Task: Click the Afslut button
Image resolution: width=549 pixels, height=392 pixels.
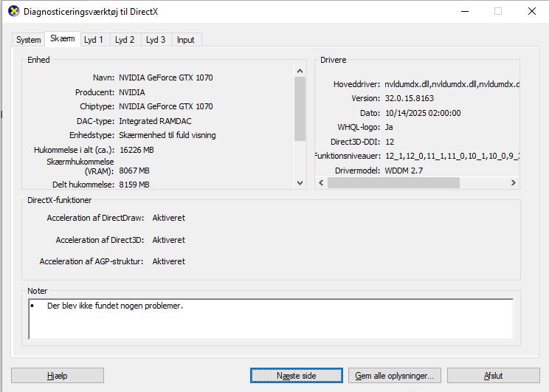Action: (x=494, y=376)
